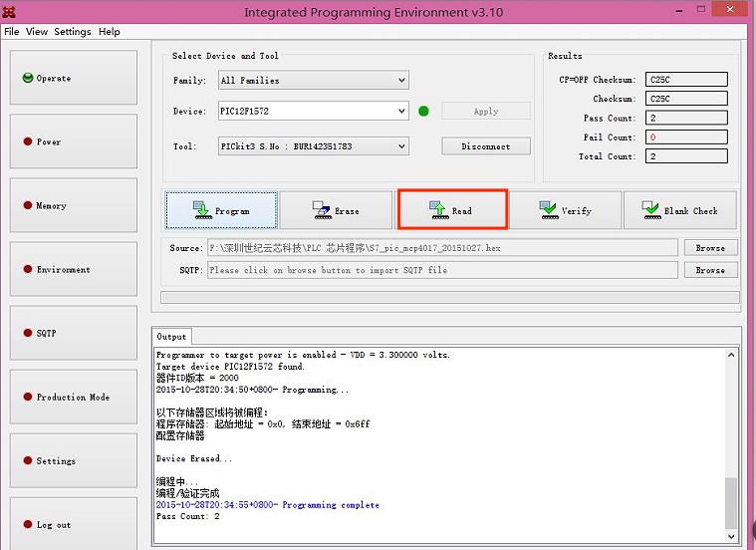Open the Help menu
756x550 pixels.
coord(110,31)
